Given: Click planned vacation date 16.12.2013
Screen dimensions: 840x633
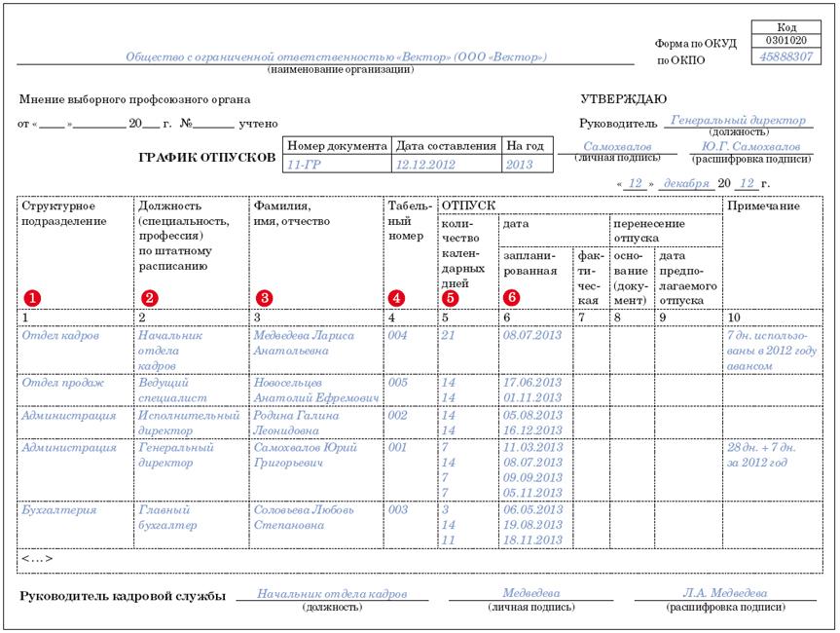Looking at the screenshot, I should [x=532, y=429].
